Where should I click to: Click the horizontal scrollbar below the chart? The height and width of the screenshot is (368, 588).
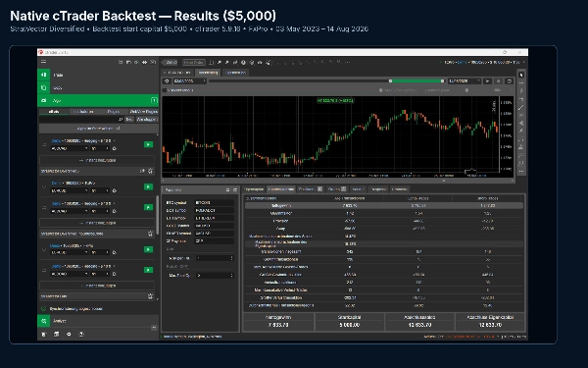(x=338, y=181)
